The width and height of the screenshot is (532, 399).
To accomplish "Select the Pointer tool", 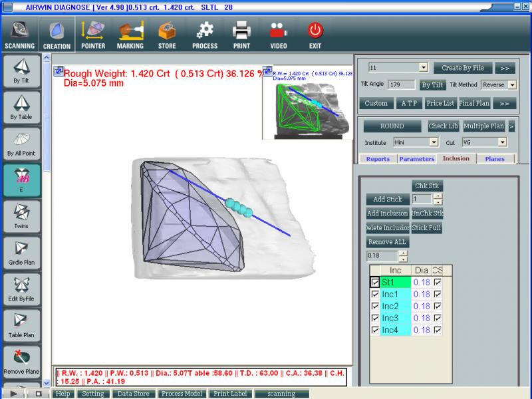I will pyautogui.click(x=93, y=35).
